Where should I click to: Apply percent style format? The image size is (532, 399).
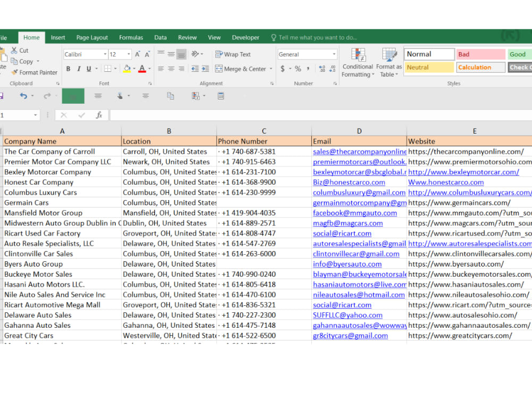298,69
